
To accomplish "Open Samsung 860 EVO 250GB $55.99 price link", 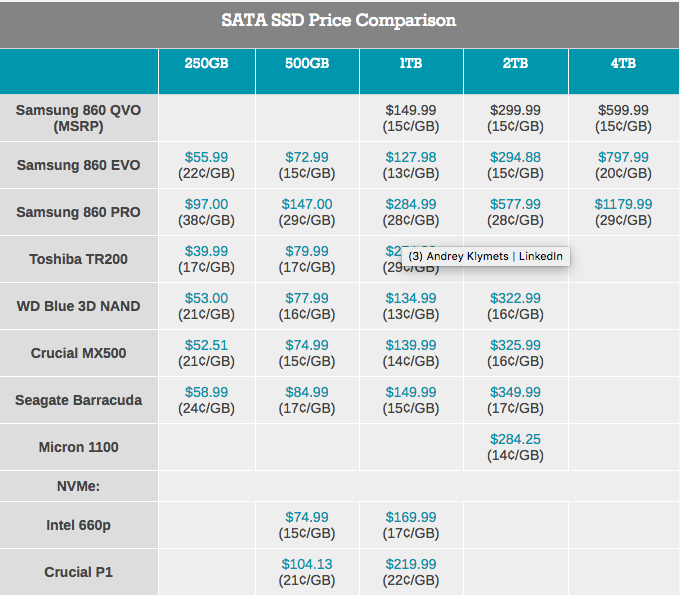I will pyautogui.click(x=206, y=157).
